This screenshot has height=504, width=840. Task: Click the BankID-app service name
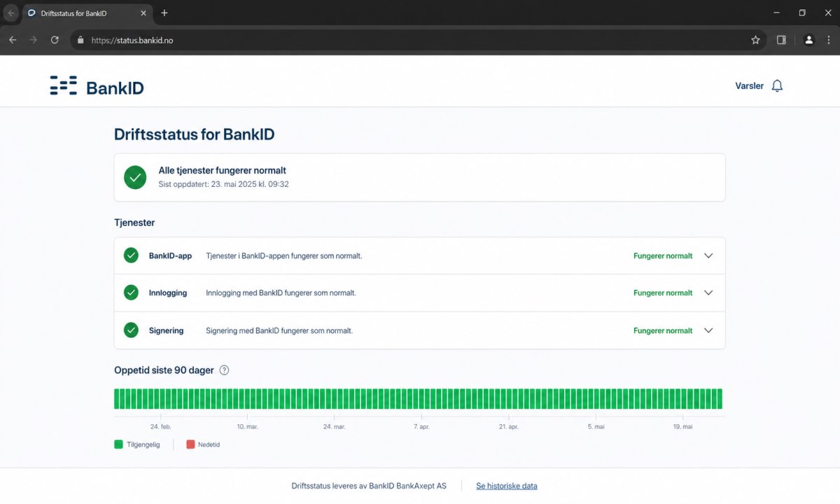[170, 256]
